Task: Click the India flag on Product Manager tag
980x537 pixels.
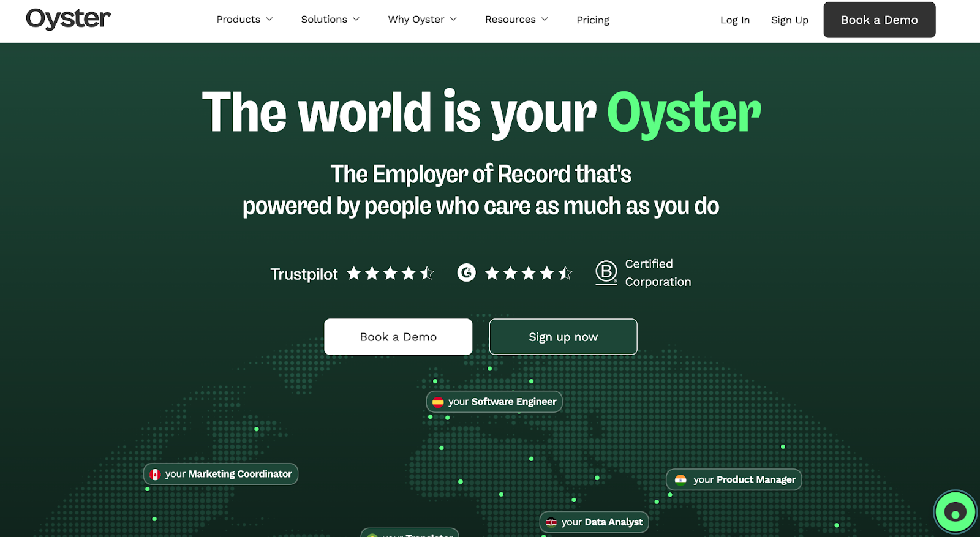Action: coord(680,480)
